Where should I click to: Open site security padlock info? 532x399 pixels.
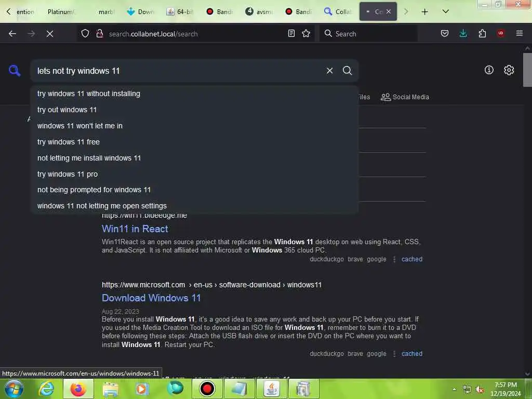(99, 34)
